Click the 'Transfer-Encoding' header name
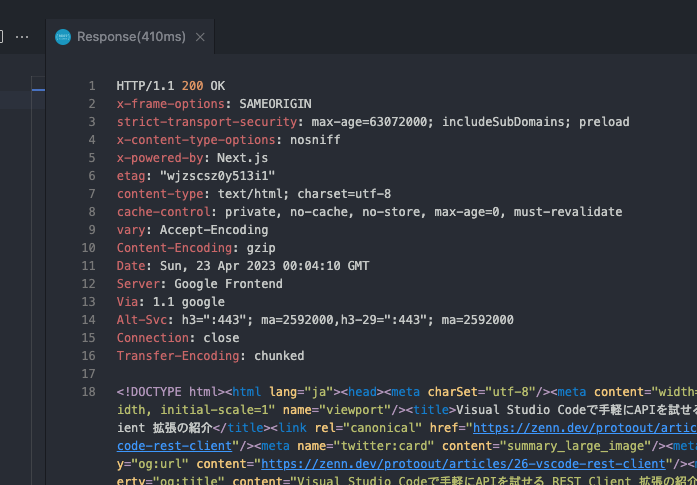The image size is (697, 485). tap(178, 356)
